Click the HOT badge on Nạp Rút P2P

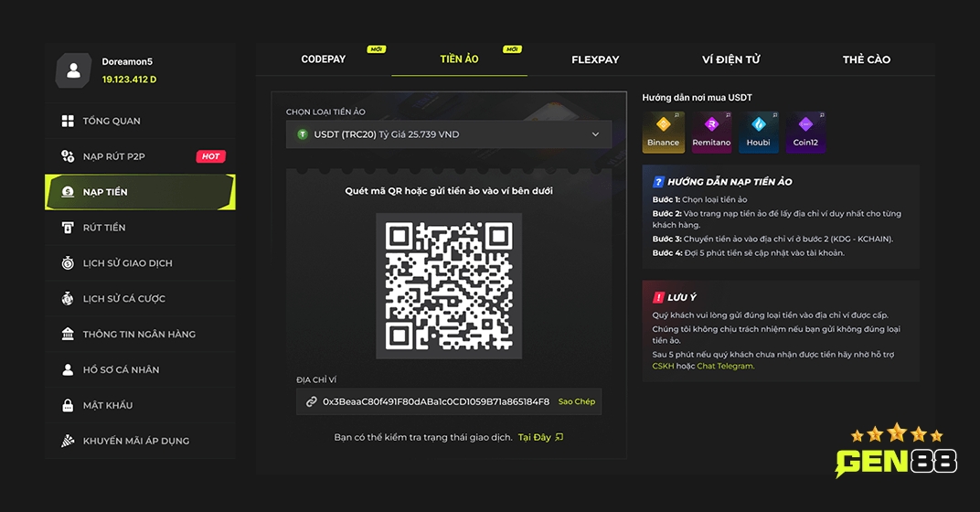[210, 156]
